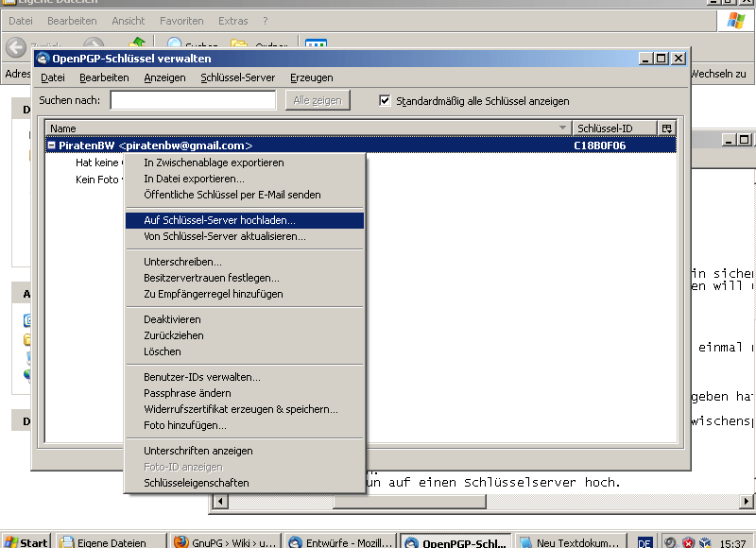Open the Datei menu in OpenPGP window
This screenshot has height=548, width=756.
tap(53, 77)
